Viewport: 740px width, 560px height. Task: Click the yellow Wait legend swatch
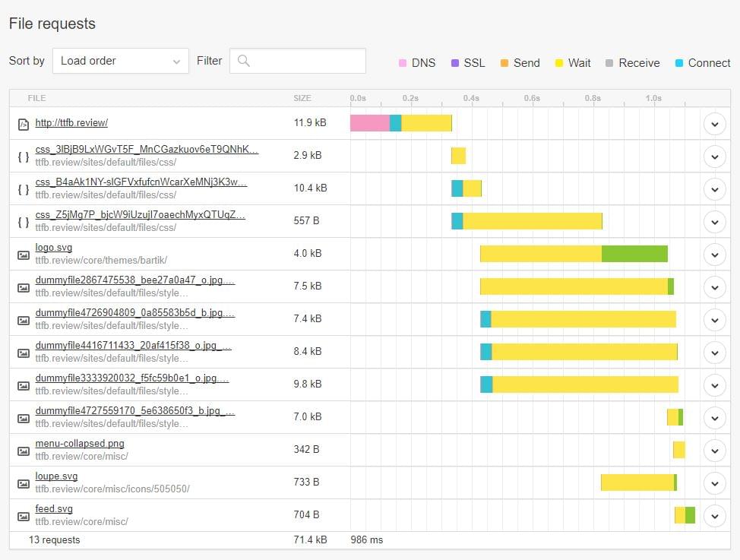pyautogui.click(x=559, y=63)
